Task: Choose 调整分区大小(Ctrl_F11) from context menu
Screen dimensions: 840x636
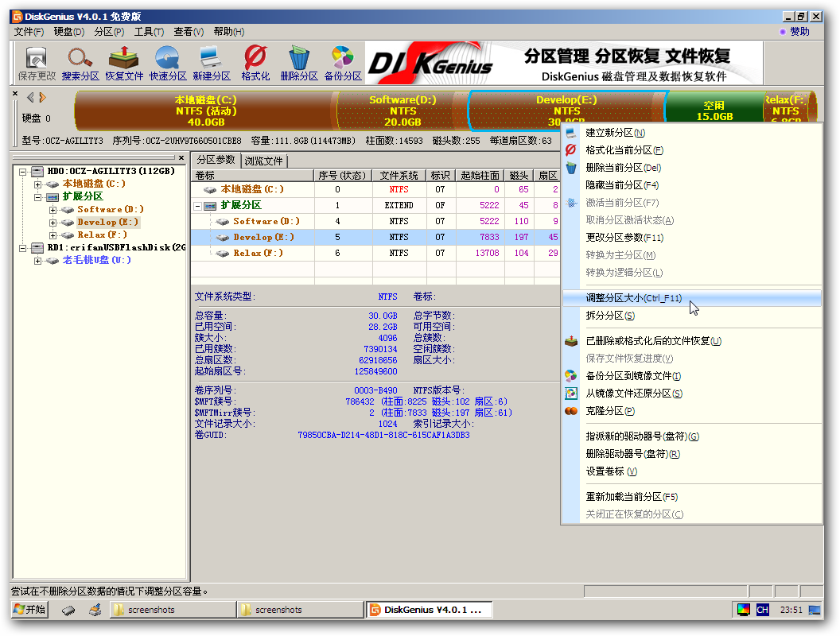Action: pyautogui.click(x=691, y=298)
